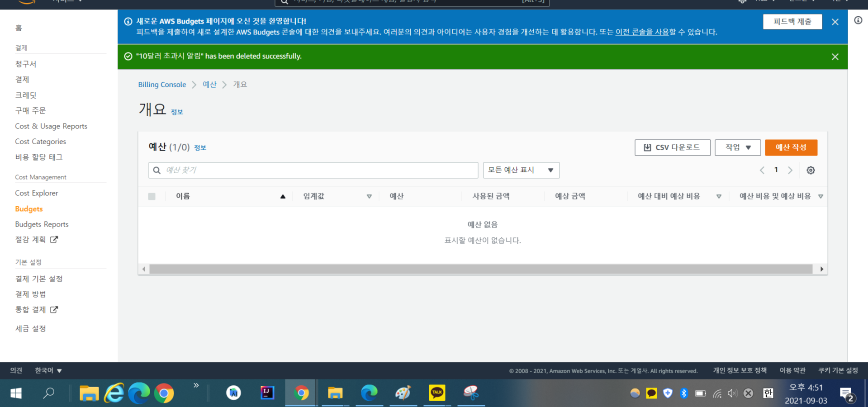Open 결제 방법 in the sidebar
The height and width of the screenshot is (407, 868).
(30, 294)
